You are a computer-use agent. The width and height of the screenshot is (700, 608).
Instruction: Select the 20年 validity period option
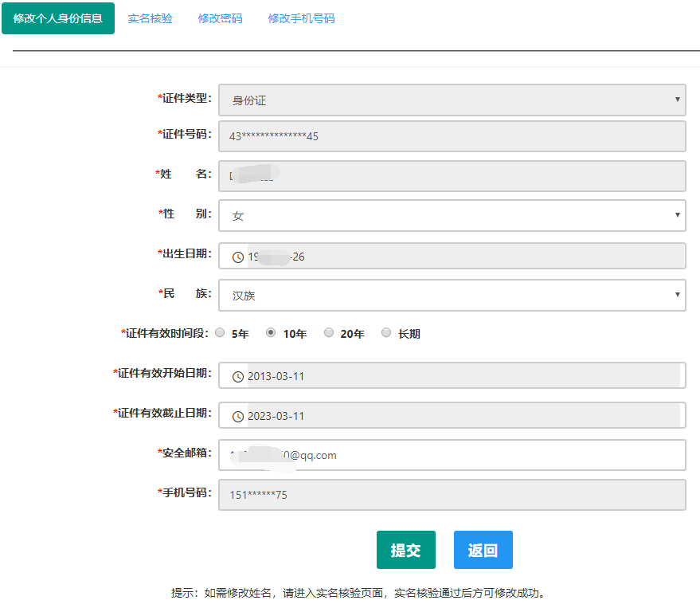point(329,333)
